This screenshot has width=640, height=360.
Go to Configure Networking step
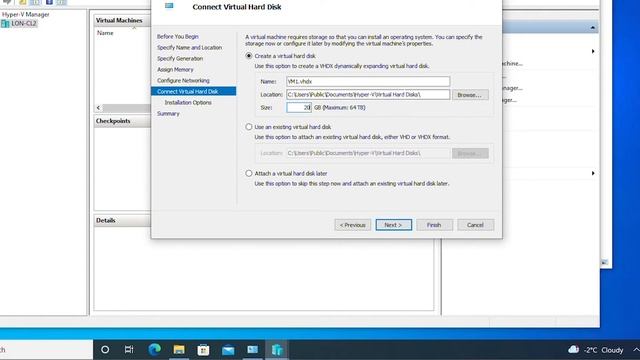point(183,81)
